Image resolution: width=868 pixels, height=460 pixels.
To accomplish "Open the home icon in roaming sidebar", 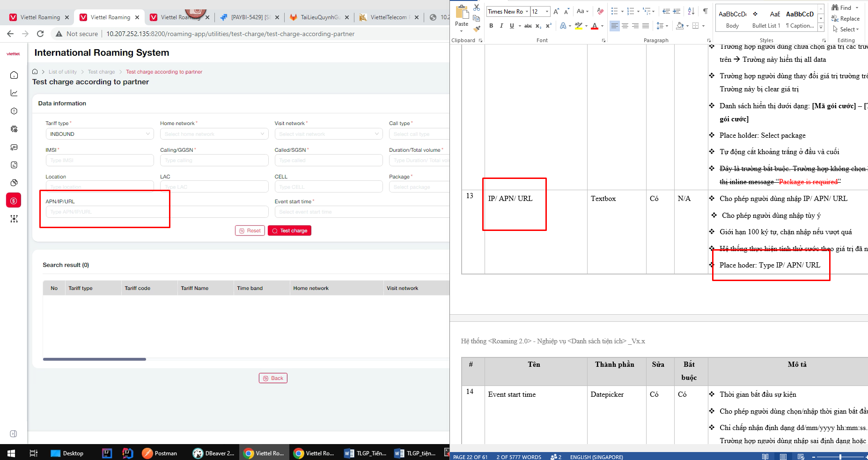I will click(14, 75).
